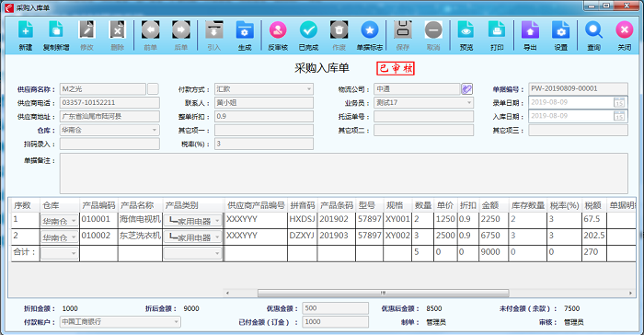The image size is (644, 335).
Task: Click the 规格 cell XY002
Action: click(397, 237)
